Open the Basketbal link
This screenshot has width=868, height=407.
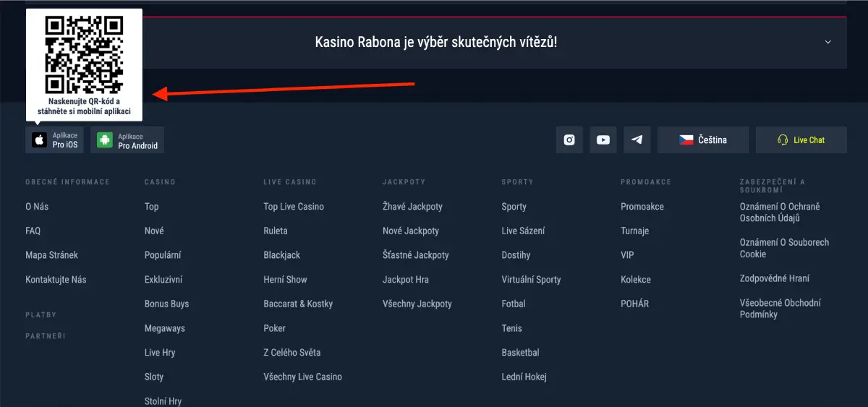[520, 353]
